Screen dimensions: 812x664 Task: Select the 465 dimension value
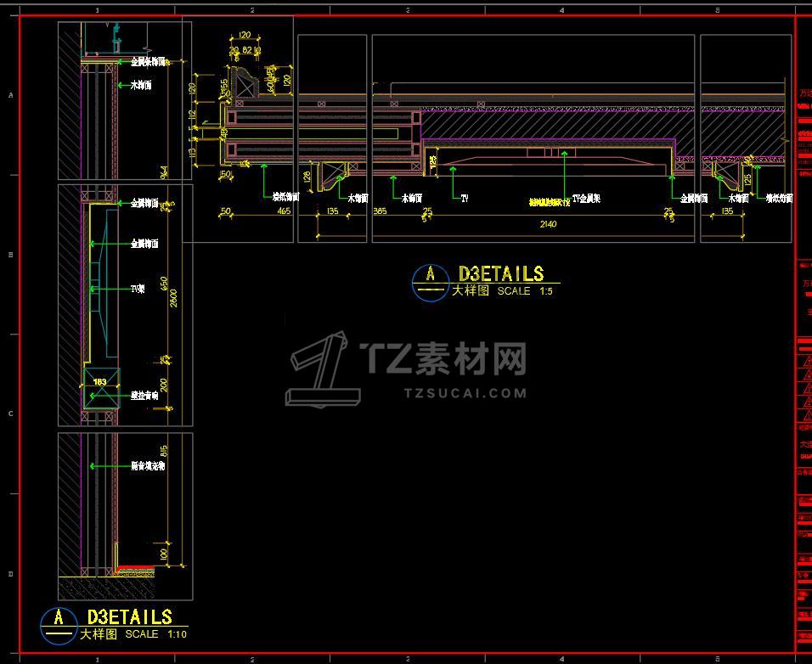284,211
